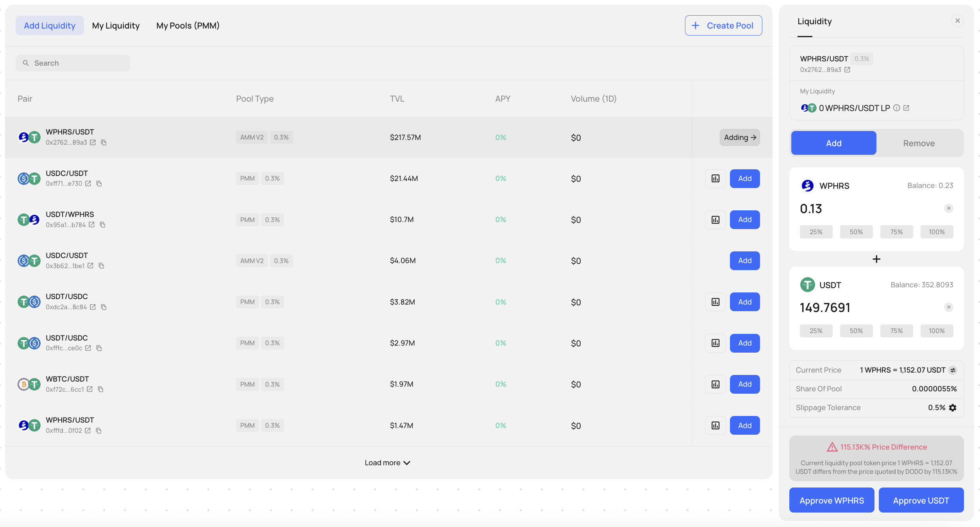The width and height of the screenshot is (980, 527).
Task: Open USDT/WPHRS pool address external link
Action: pos(91,225)
